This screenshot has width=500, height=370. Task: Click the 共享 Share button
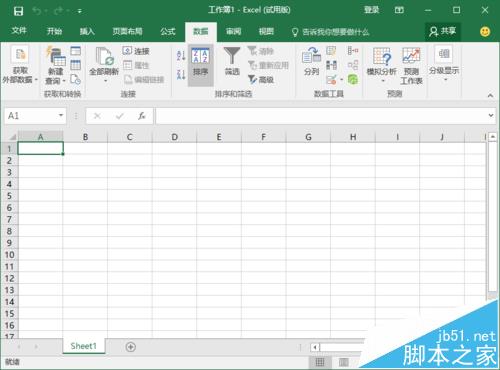tap(443, 31)
